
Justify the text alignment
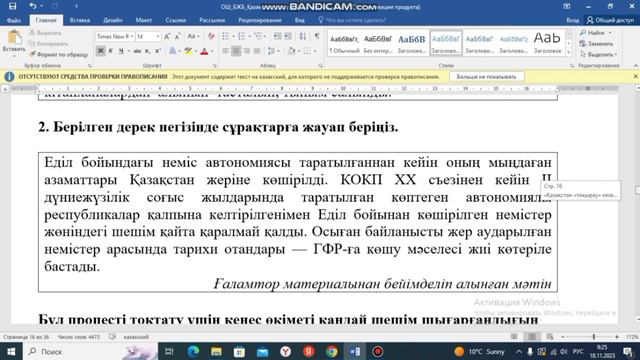[x=257, y=51]
